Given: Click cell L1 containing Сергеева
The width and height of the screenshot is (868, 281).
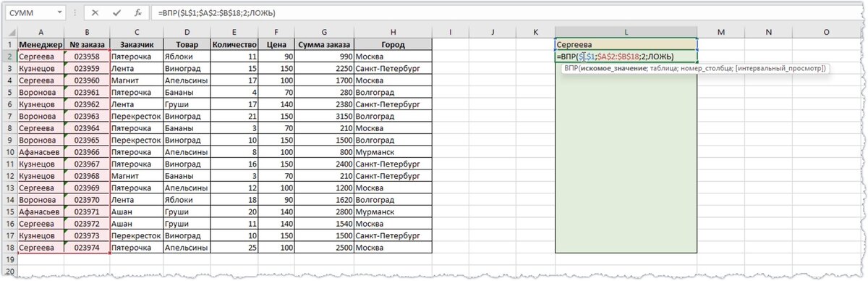Looking at the screenshot, I should point(626,44).
